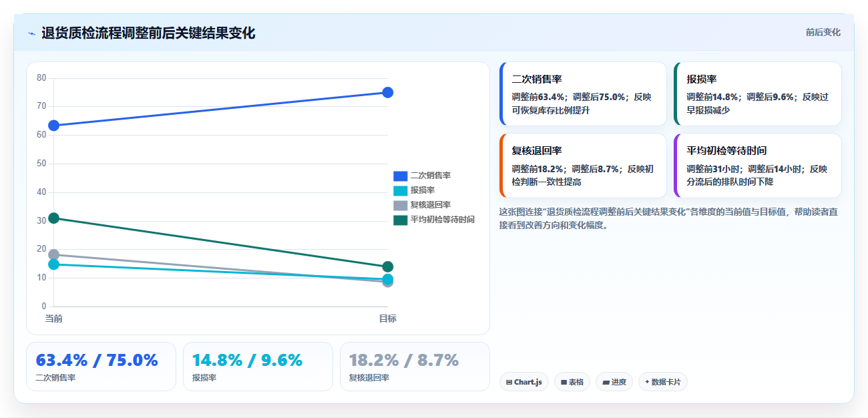Click the lightning icon beside the title
868x418 pixels.
(31, 33)
